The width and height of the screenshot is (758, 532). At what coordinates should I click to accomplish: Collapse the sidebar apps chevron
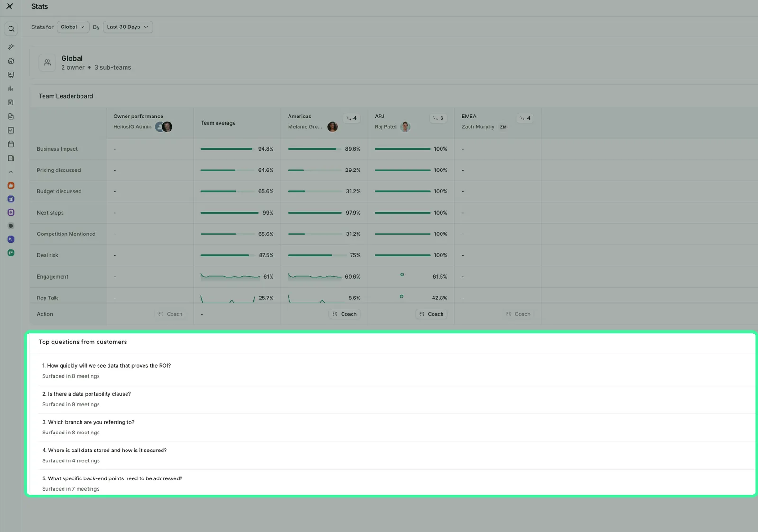click(11, 172)
